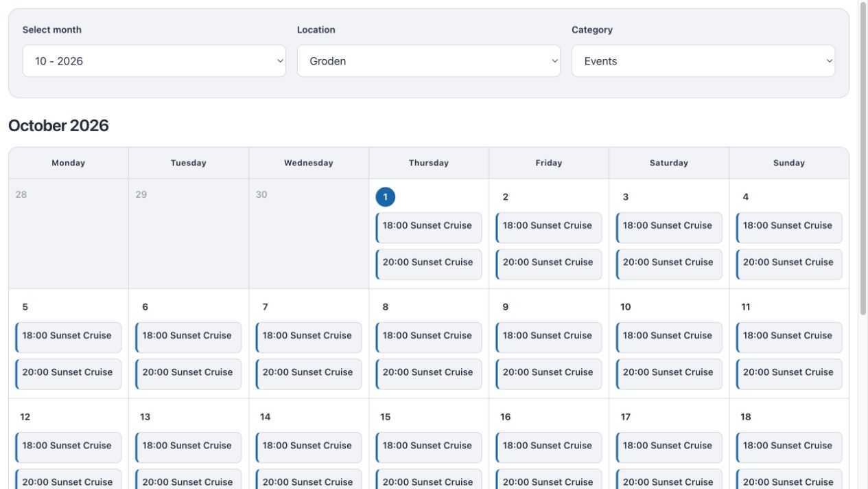Click the Saturday column header
Image resolution: width=868 pixels, height=489 pixels.
click(x=669, y=163)
